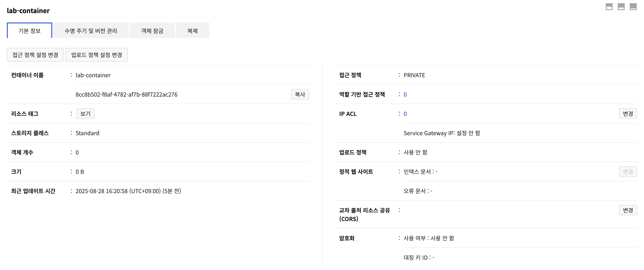644x270 pixels.
Task: Click 업로드 정책 설정 변경 button
Action: [97, 55]
